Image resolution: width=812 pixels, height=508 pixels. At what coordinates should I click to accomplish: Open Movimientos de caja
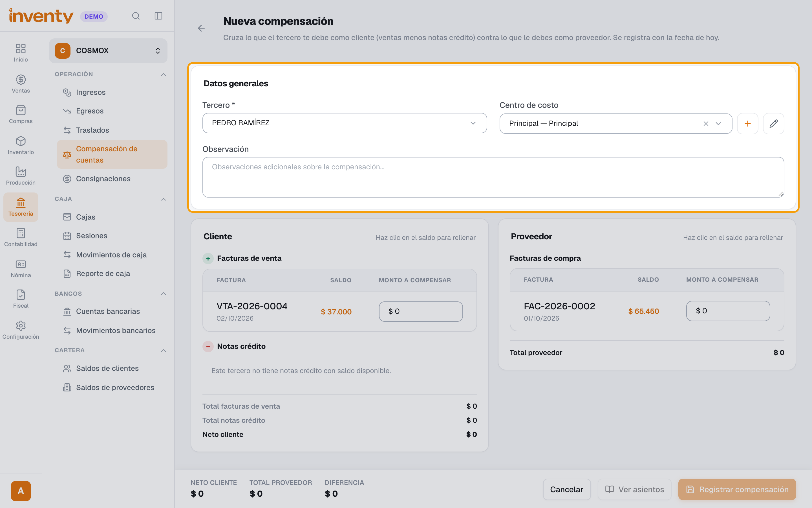pyautogui.click(x=112, y=255)
